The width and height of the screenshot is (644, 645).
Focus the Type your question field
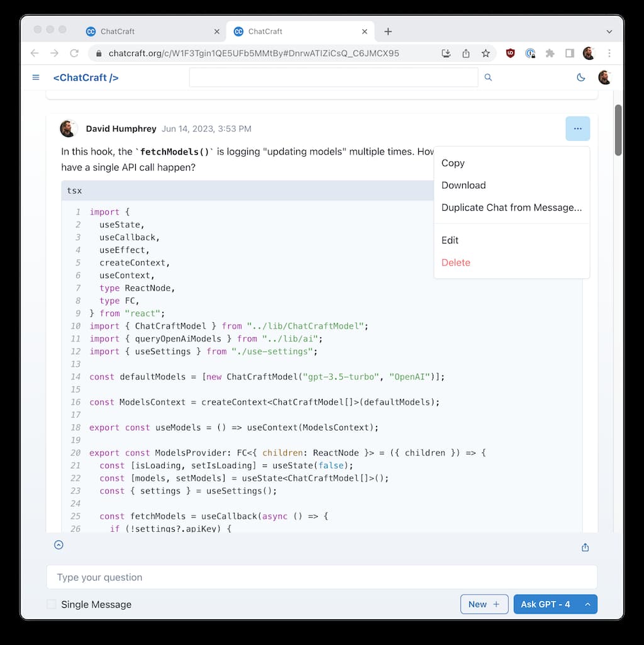321,577
